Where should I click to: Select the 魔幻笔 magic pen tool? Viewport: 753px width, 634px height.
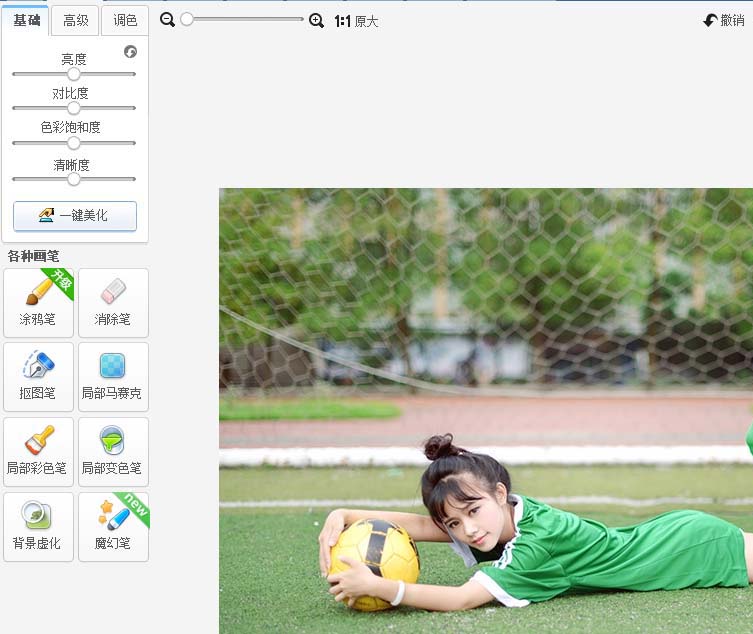tap(113, 527)
